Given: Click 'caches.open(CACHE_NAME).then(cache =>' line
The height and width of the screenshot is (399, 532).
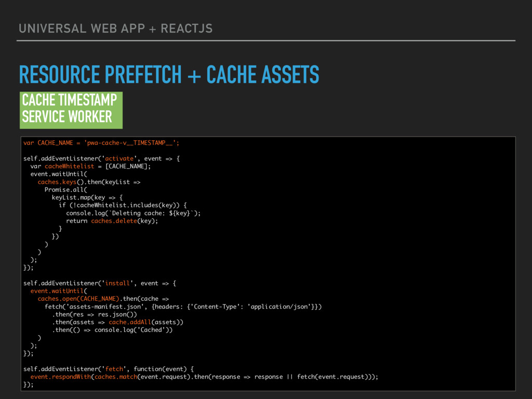Looking at the screenshot, I should pyautogui.click(x=103, y=299).
